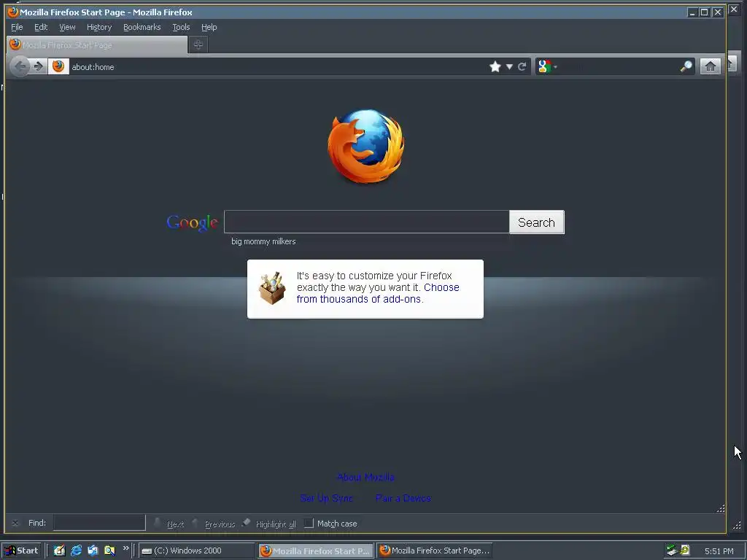Go to the Home page button

[710, 66]
